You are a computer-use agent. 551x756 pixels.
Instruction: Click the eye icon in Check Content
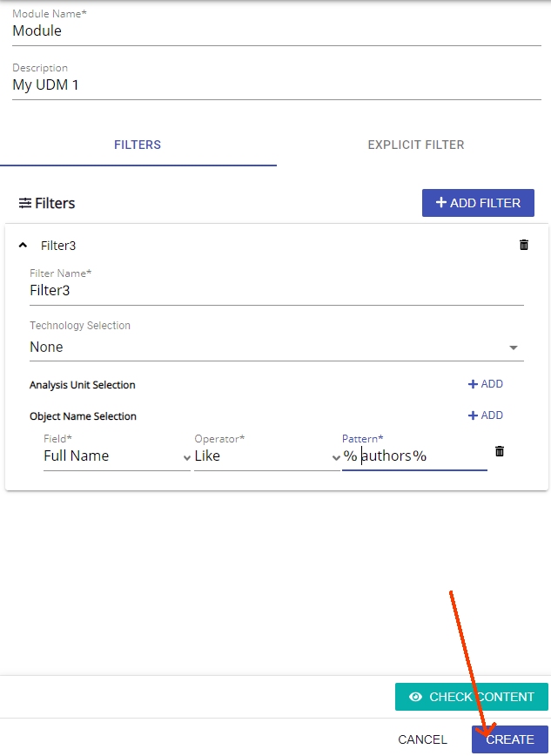pyautogui.click(x=415, y=697)
